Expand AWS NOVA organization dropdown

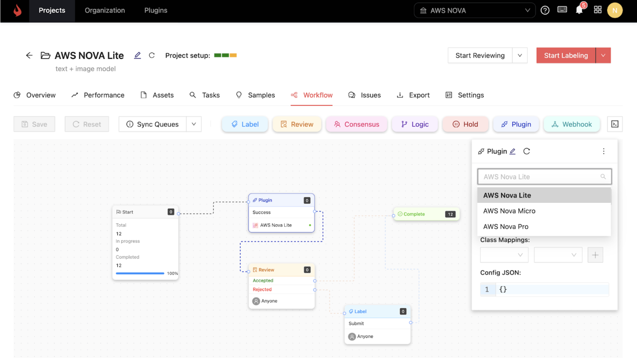click(475, 11)
